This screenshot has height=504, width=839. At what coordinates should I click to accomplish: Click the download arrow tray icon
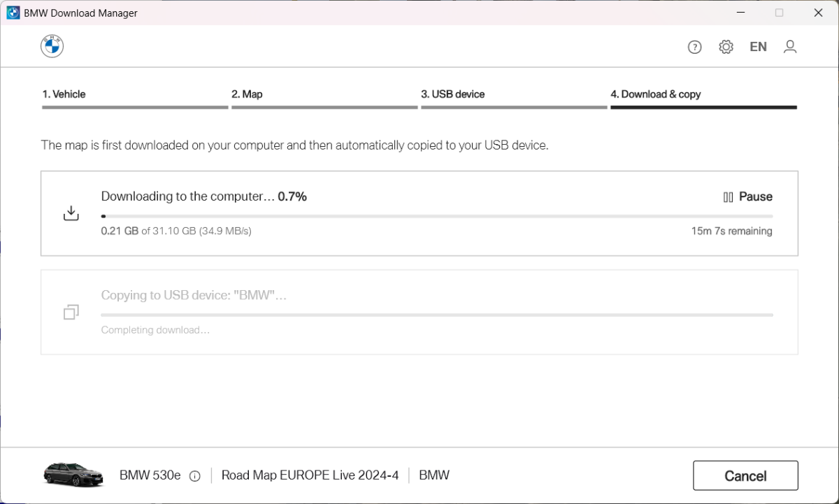pyautogui.click(x=71, y=213)
